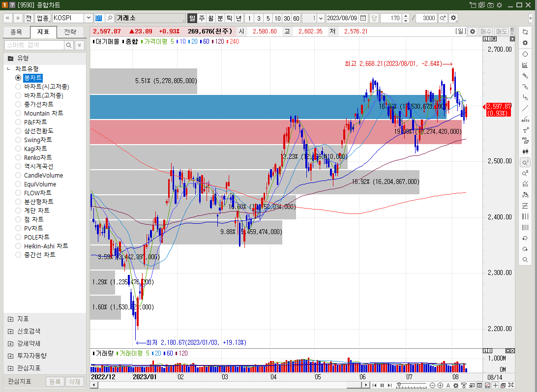Open title bar settings gear icon
537x392 pixels.
(499, 5)
